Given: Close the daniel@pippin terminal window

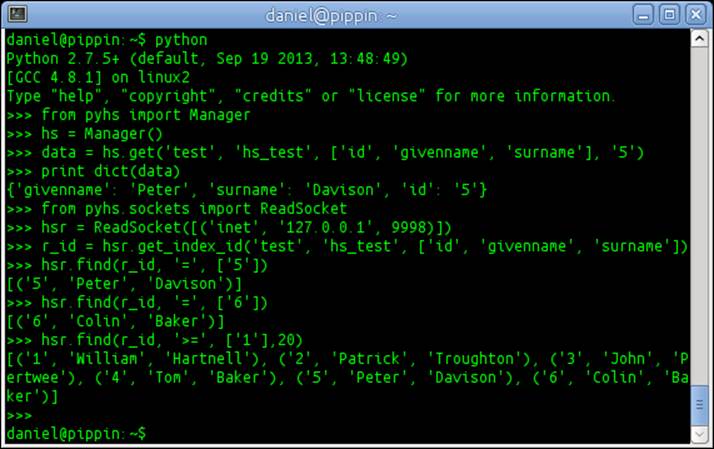Looking at the screenshot, I should click(695, 15).
